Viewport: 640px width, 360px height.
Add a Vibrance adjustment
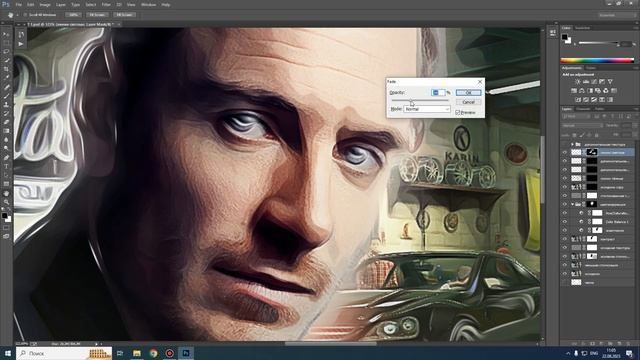(610, 82)
